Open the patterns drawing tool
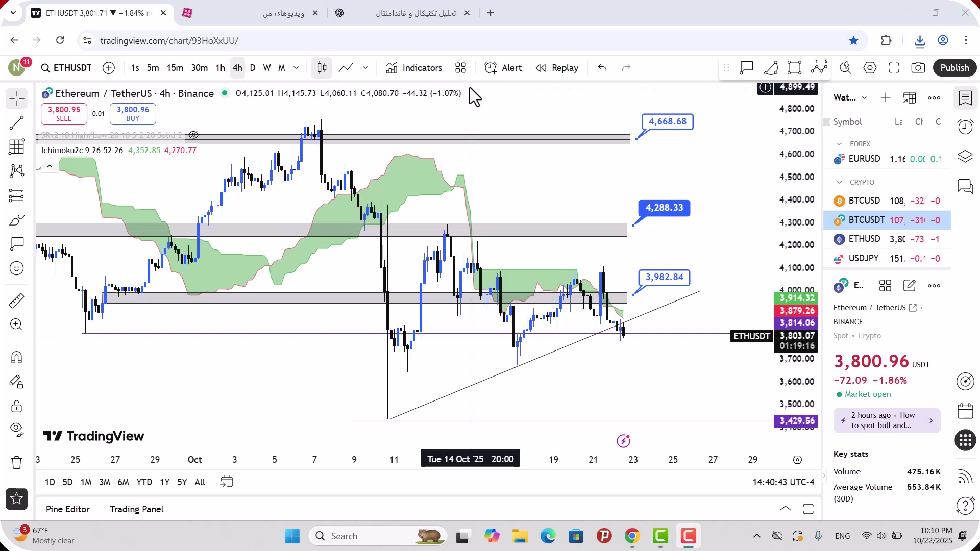The image size is (980, 551). click(x=17, y=171)
